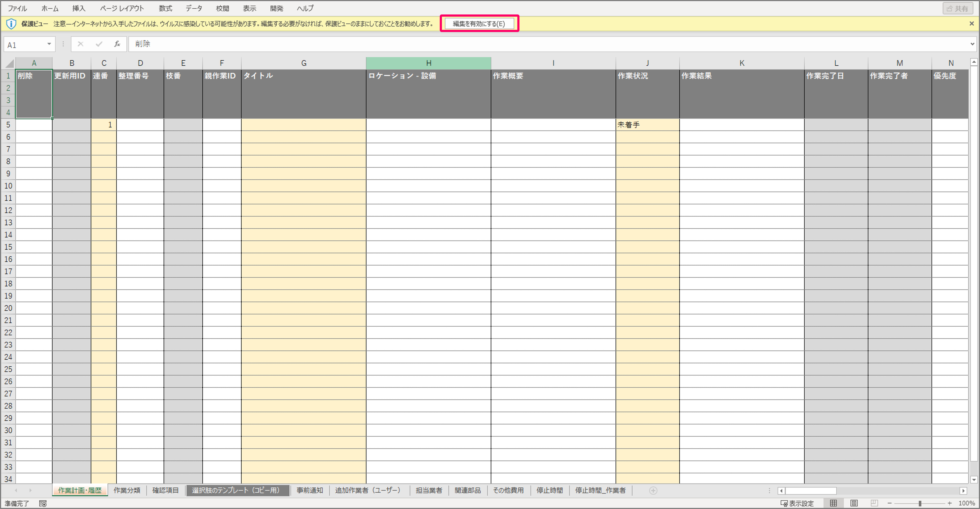This screenshot has height=509, width=980.
Task: Click the 編集を有効にする(E) button
Action: coord(479,24)
